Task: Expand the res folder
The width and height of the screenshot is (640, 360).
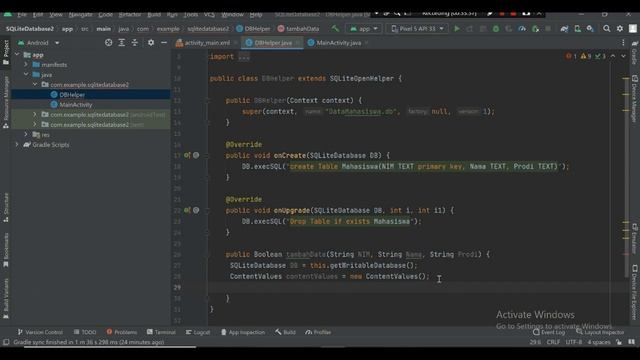Action: pyautogui.click(x=26, y=134)
